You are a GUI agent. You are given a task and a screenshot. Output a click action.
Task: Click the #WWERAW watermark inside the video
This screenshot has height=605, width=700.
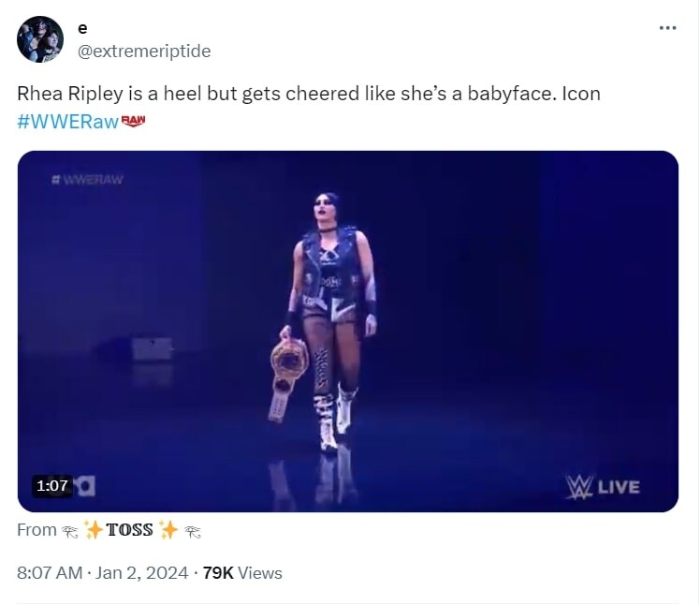point(89,180)
